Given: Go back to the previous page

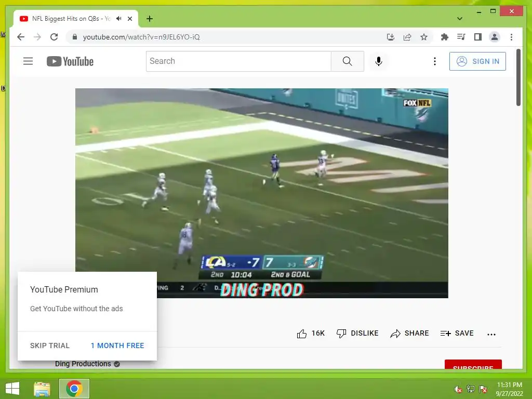Looking at the screenshot, I should click(x=21, y=37).
